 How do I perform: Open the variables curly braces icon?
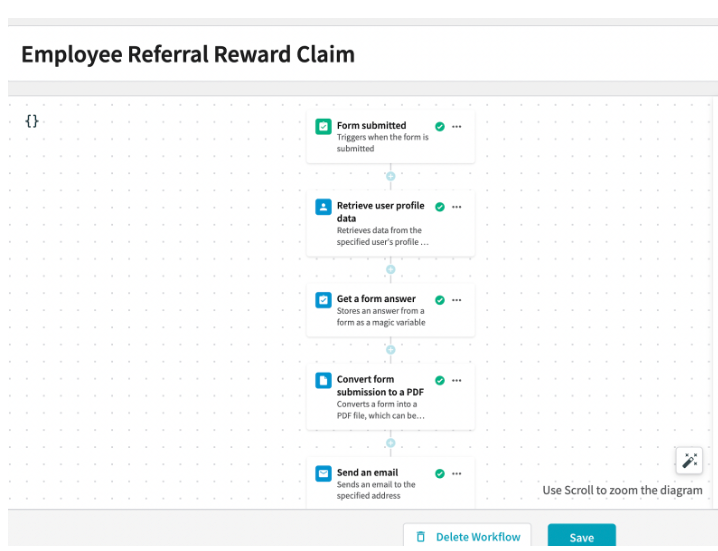pyautogui.click(x=32, y=121)
